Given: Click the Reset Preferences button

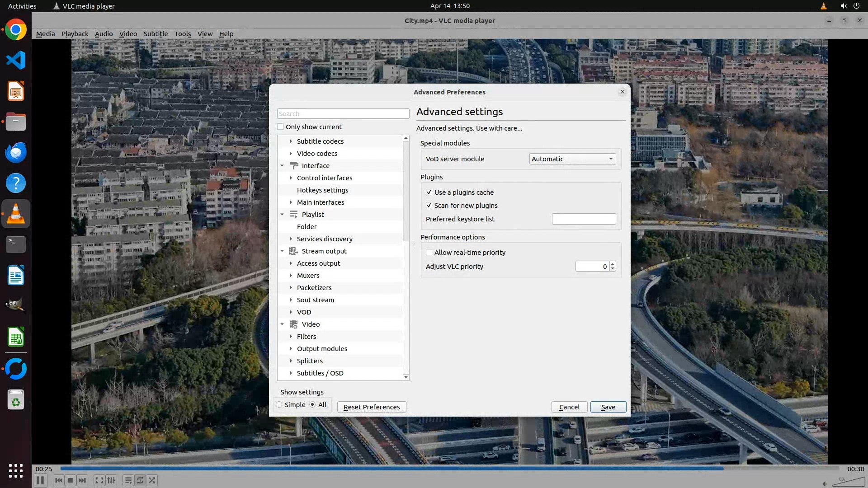Looking at the screenshot, I should pyautogui.click(x=372, y=407).
